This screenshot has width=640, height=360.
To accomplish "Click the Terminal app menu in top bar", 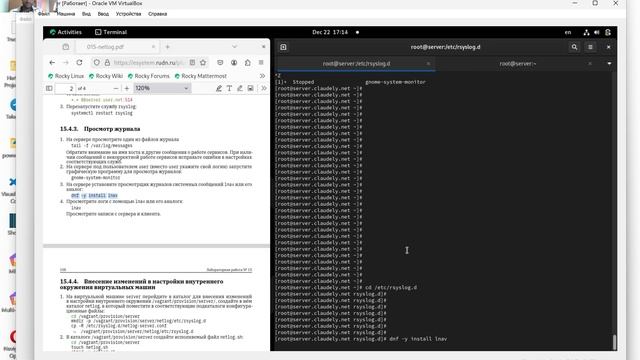I will (111, 32).
